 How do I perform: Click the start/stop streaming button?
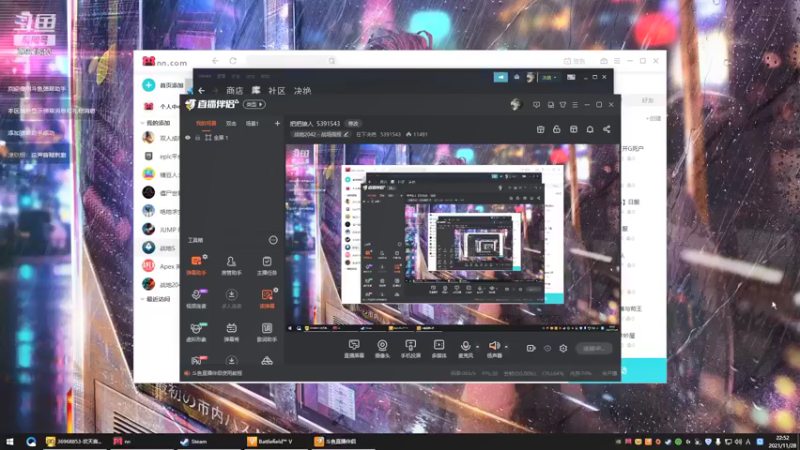click(594, 348)
